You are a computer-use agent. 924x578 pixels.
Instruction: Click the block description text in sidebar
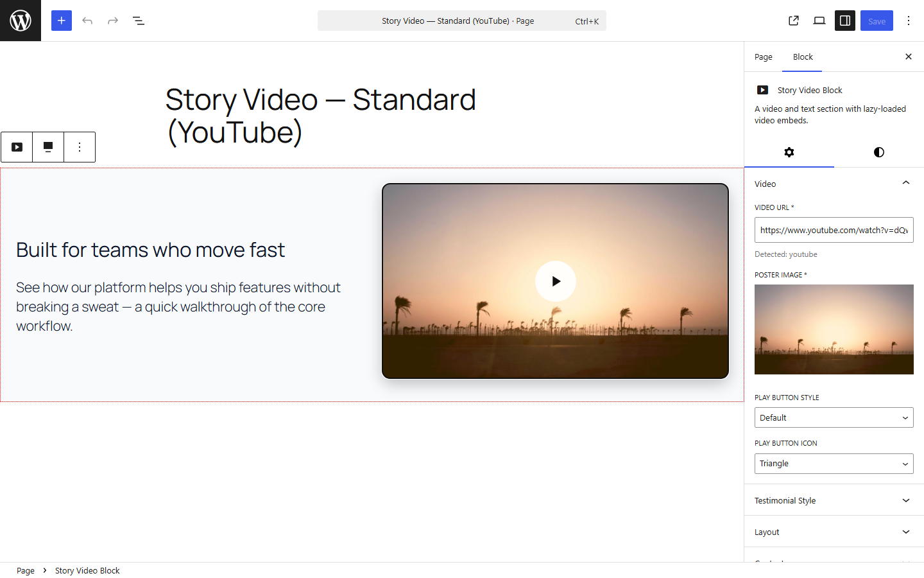[x=830, y=114]
